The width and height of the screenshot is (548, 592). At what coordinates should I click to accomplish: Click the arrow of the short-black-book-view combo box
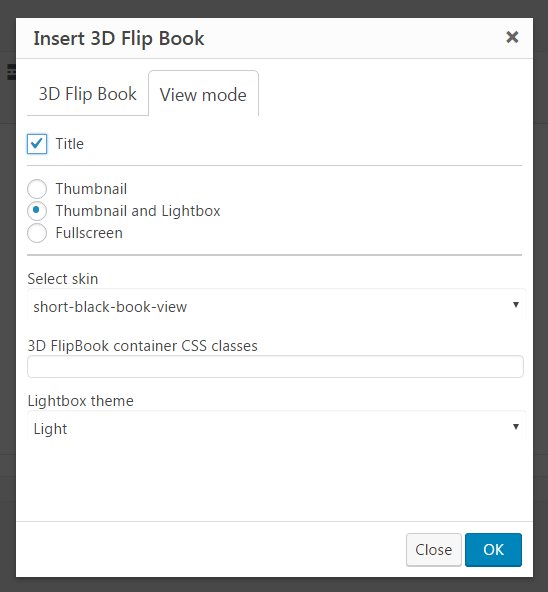[516, 305]
